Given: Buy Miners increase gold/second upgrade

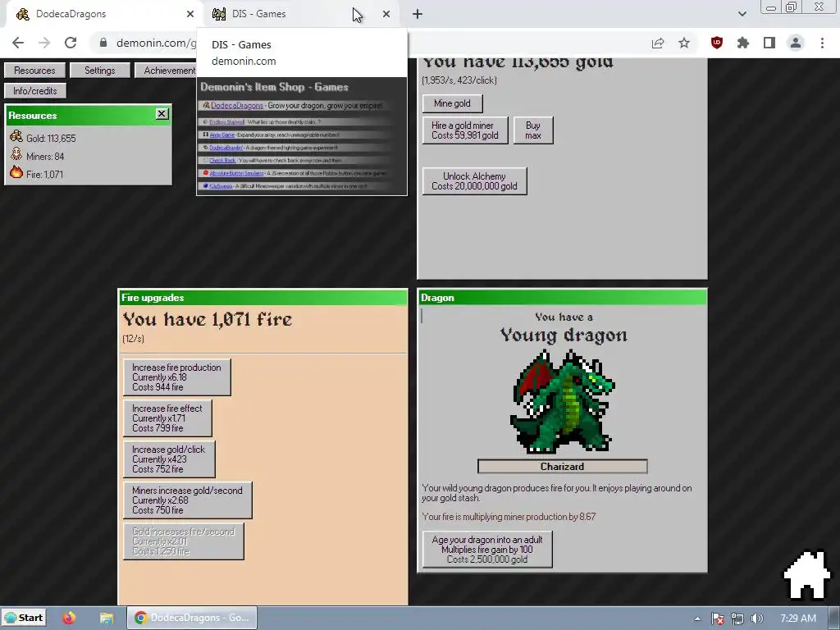Looking at the screenshot, I should pos(188,500).
